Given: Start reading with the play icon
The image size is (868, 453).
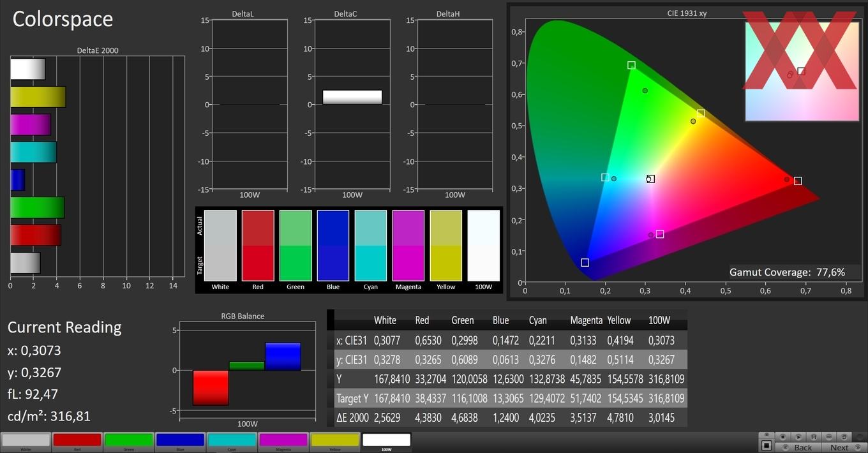Looking at the screenshot, I should point(798,437).
